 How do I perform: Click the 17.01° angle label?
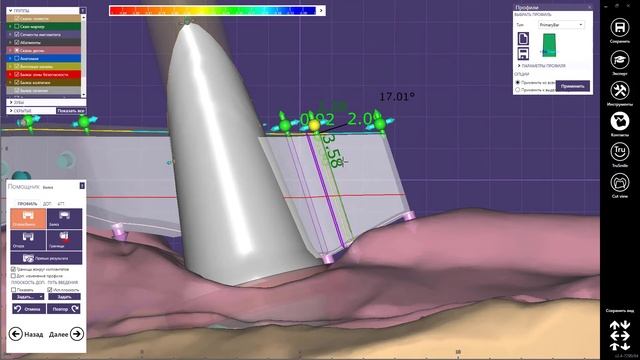click(x=397, y=97)
